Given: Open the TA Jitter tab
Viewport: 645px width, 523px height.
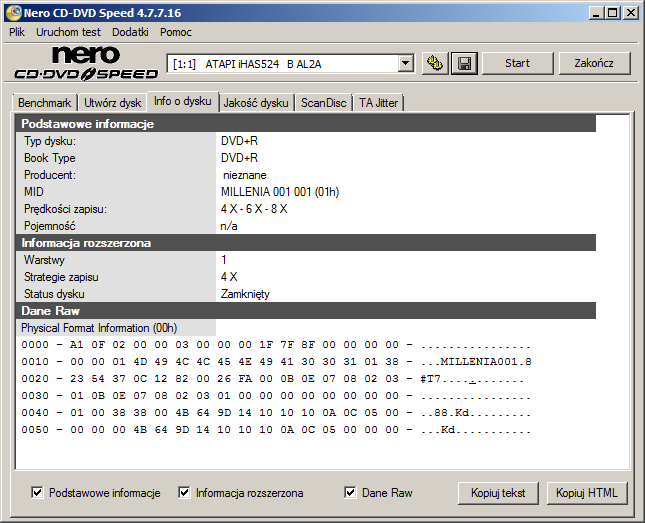Looking at the screenshot, I should point(378,103).
